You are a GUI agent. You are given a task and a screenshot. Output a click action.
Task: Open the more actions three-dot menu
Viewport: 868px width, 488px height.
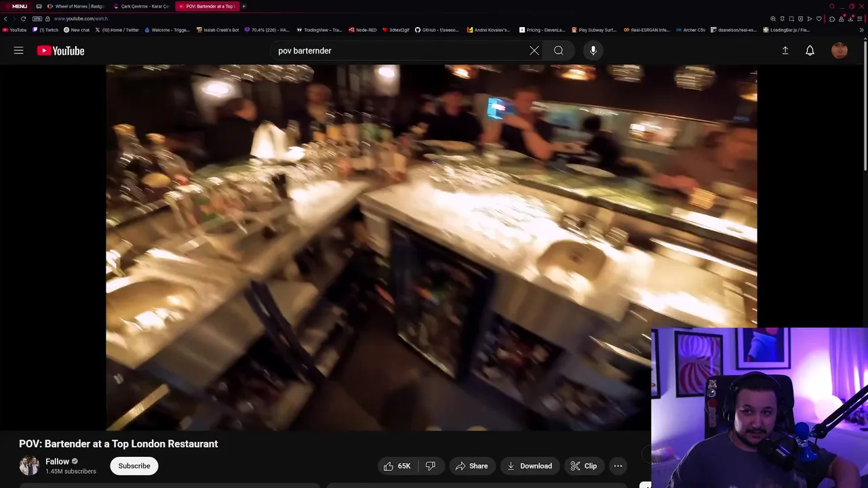tap(618, 466)
